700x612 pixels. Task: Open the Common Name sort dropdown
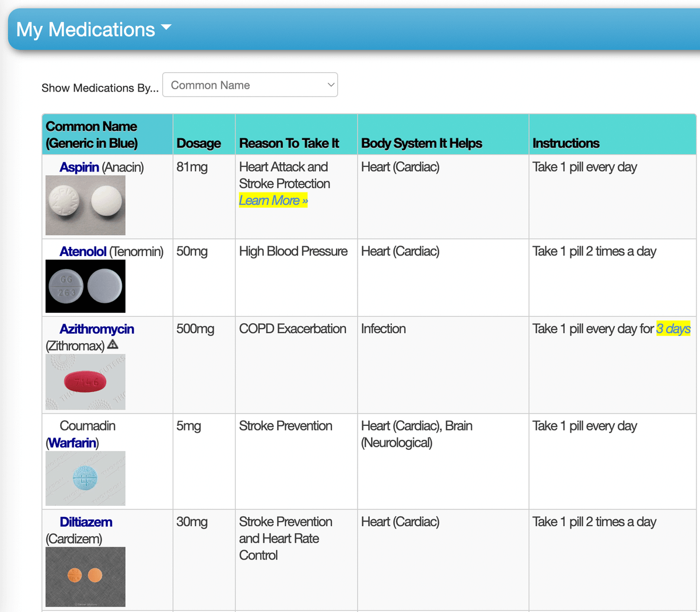pyautogui.click(x=250, y=85)
